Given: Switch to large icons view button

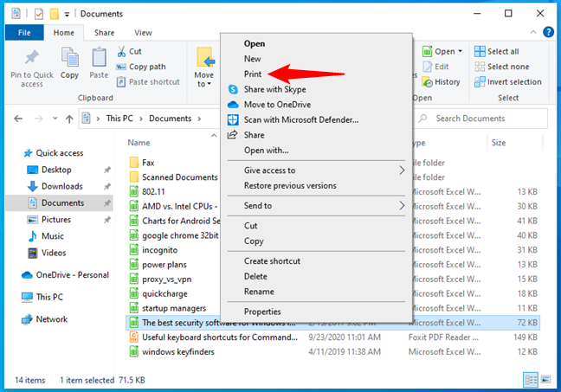Looking at the screenshot, I should click(544, 381).
